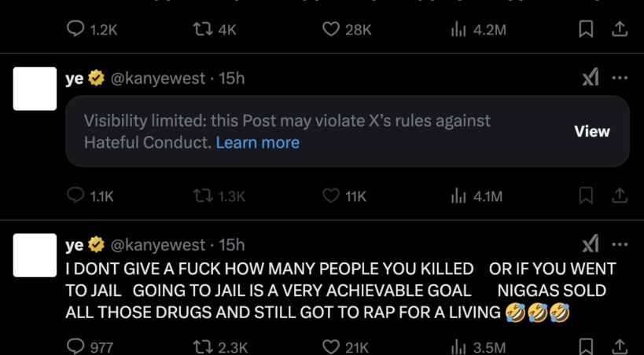
Task: Open the Learn more link
Action: tap(257, 142)
